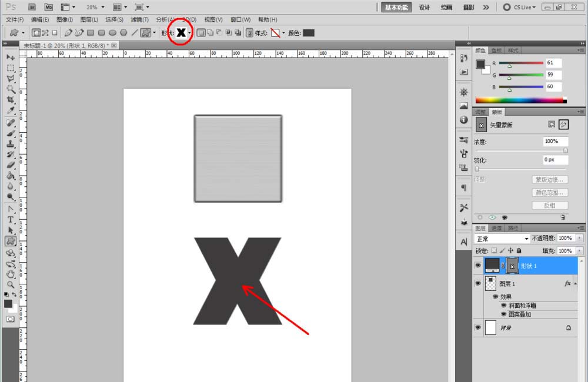Image resolution: width=588 pixels, height=382 pixels.
Task: Switch to the 通道 tab
Action: click(496, 228)
